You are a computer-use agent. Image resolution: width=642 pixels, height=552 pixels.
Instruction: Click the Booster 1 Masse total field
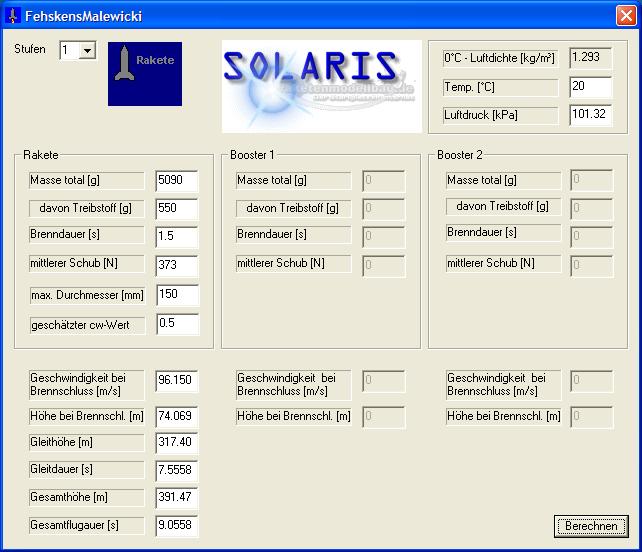384,181
